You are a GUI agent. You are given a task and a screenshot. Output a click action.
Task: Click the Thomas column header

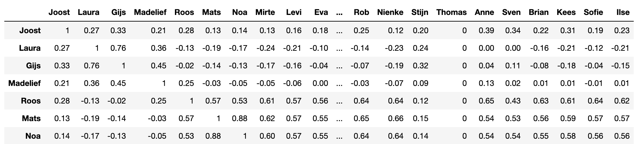pyautogui.click(x=452, y=13)
